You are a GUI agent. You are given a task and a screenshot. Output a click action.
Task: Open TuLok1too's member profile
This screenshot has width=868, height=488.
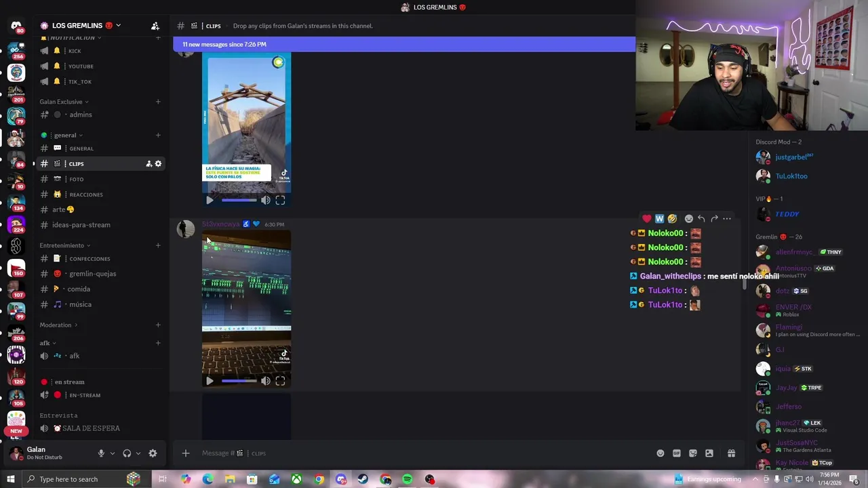tap(807, 176)
